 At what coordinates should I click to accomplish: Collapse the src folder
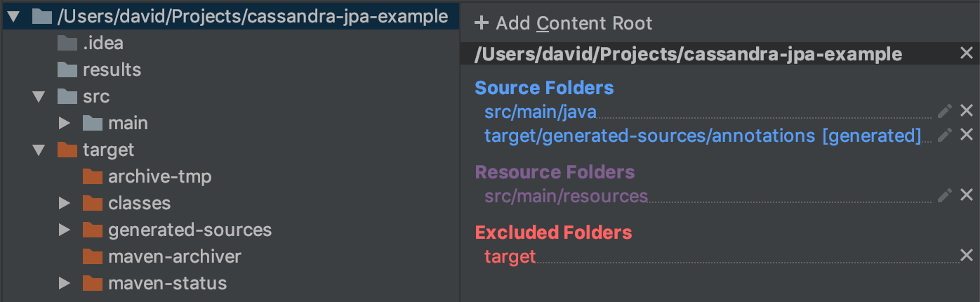pos(39,96)
